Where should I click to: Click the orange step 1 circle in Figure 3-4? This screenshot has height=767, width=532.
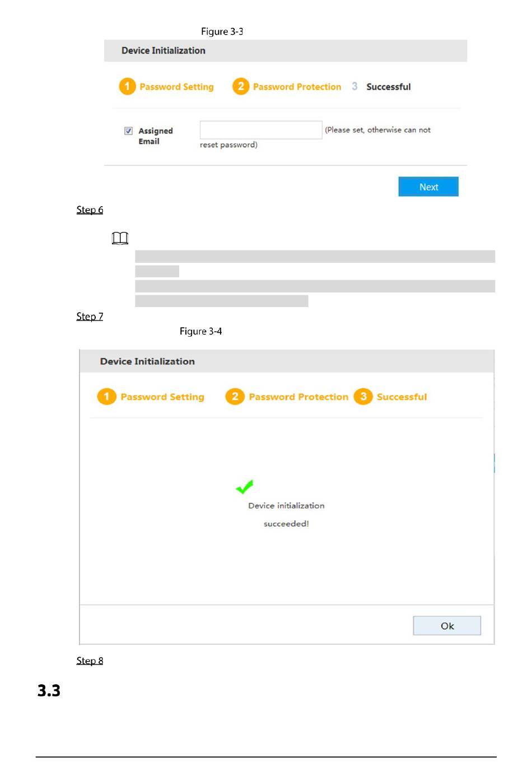pos(106,396)
